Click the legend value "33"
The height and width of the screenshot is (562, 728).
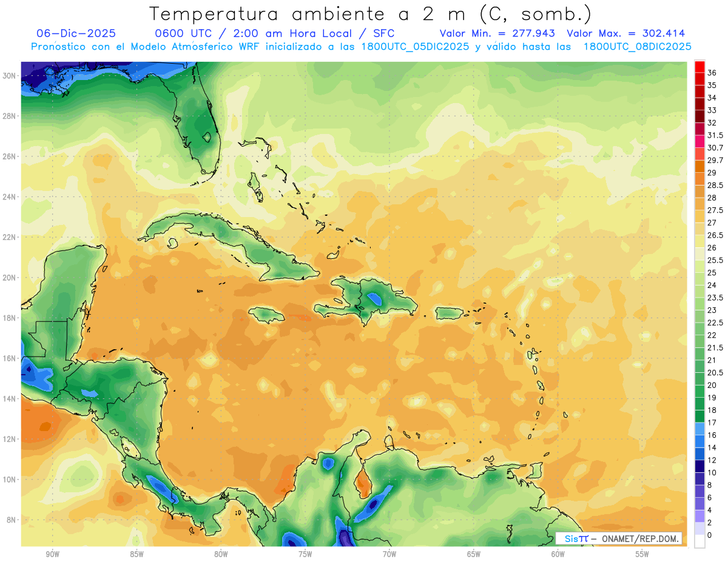point(712,110)
